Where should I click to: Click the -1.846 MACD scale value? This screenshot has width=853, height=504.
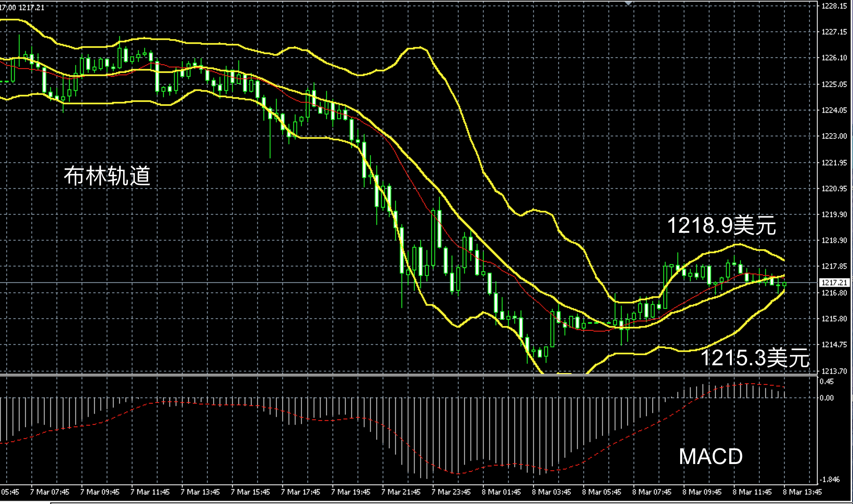tap(830, 480)
